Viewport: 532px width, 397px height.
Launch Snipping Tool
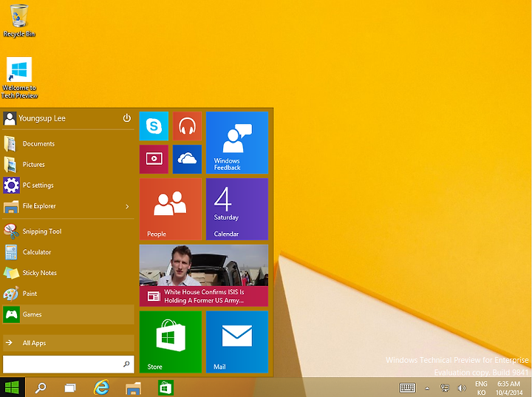coord(68,231)
